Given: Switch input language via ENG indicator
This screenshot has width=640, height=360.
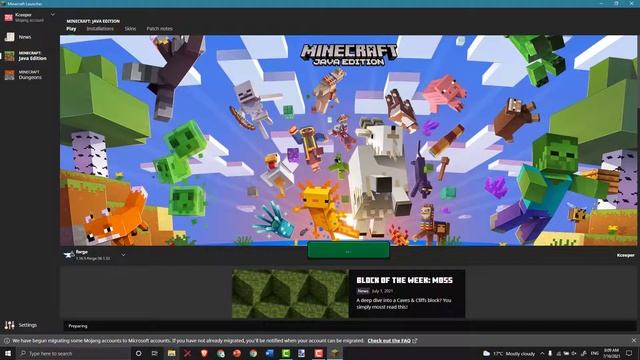Looking at the screenshot, I should tap(595, 353).
